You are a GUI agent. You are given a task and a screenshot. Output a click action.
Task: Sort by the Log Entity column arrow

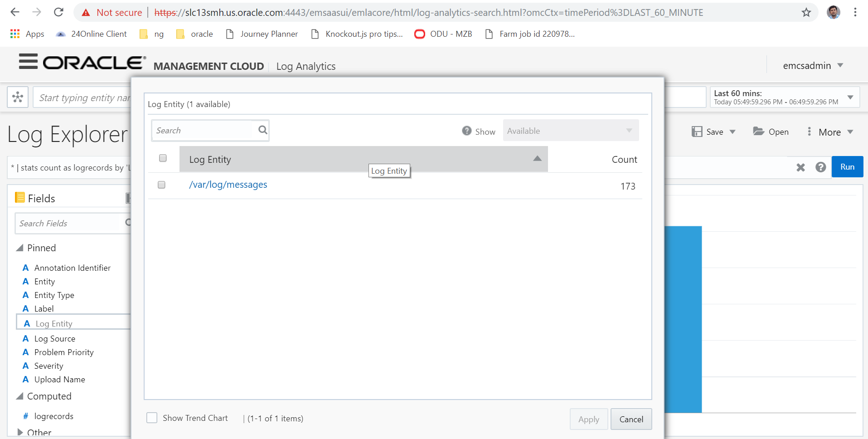[x=537, y=158]
